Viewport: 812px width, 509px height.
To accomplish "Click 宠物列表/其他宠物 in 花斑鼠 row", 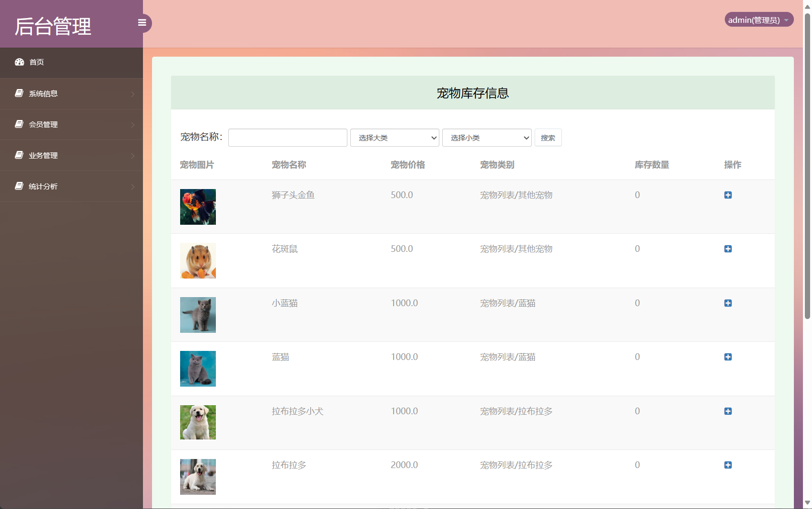I will click(516, 249).
